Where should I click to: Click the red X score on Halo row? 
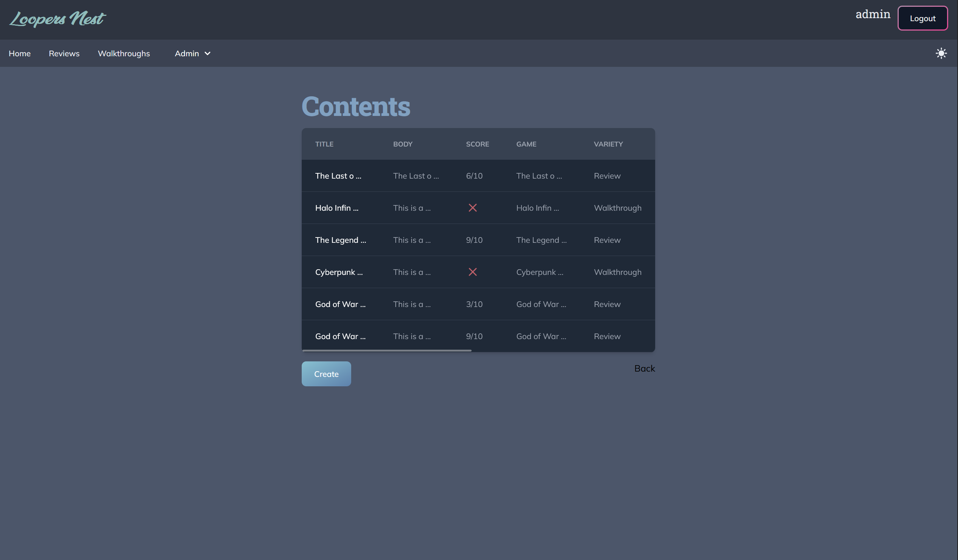(x=473, y=208)
